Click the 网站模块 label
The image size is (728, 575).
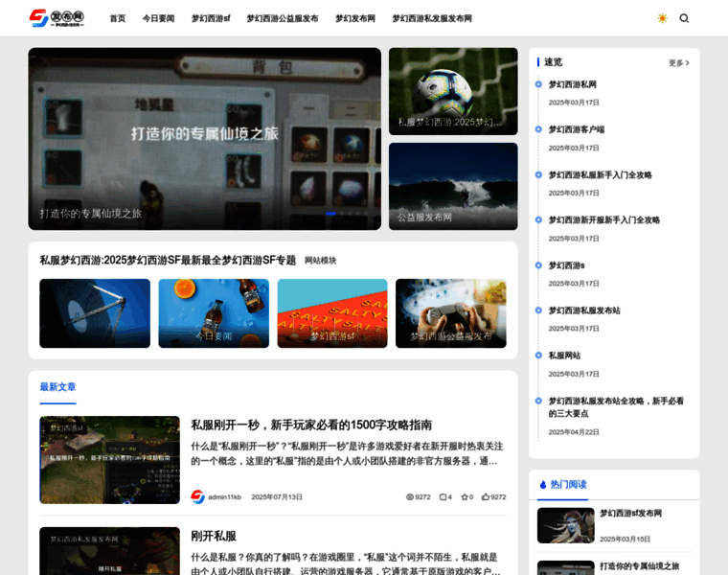click(320, 261)
